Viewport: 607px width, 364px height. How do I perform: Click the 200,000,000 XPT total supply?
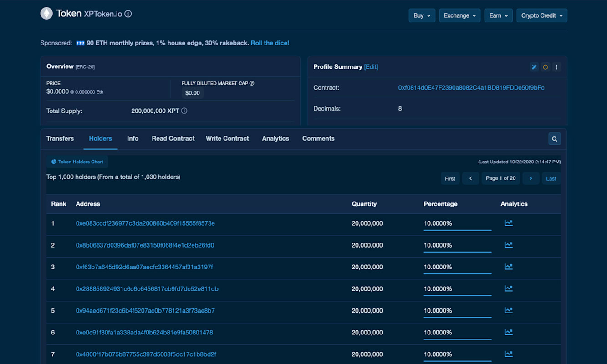(155, 111)
